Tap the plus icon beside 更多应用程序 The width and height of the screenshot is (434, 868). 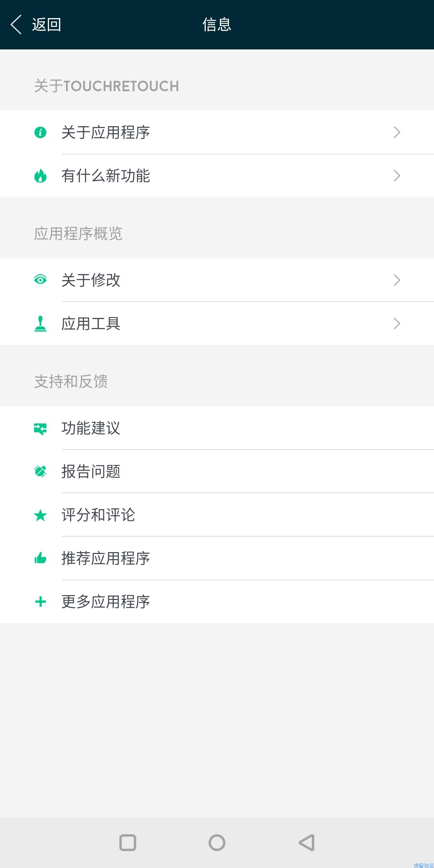[41, 602]
